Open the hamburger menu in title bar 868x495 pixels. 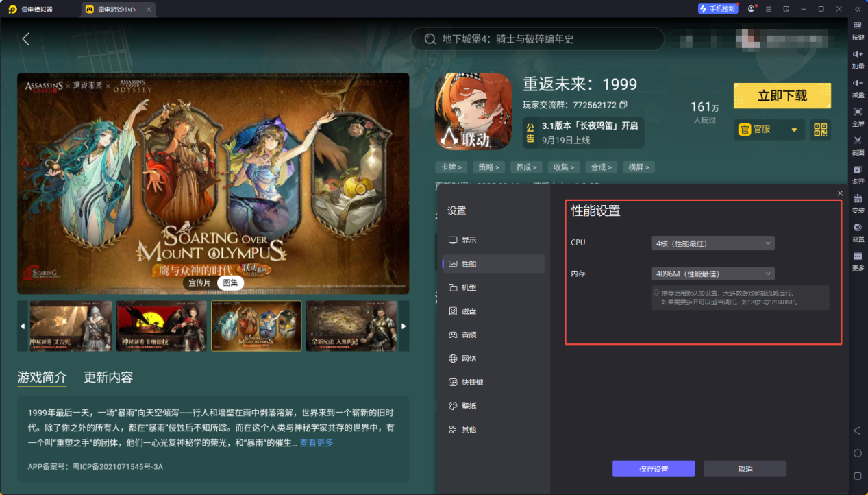[769, 9]
